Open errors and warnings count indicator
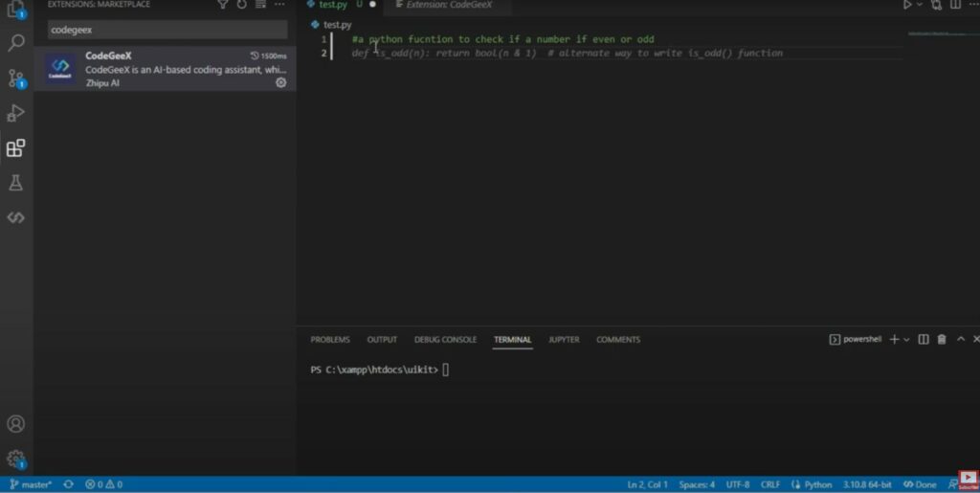Image resolution: width=980 pixels, height=493 pixels. click(x=103, y=484)
